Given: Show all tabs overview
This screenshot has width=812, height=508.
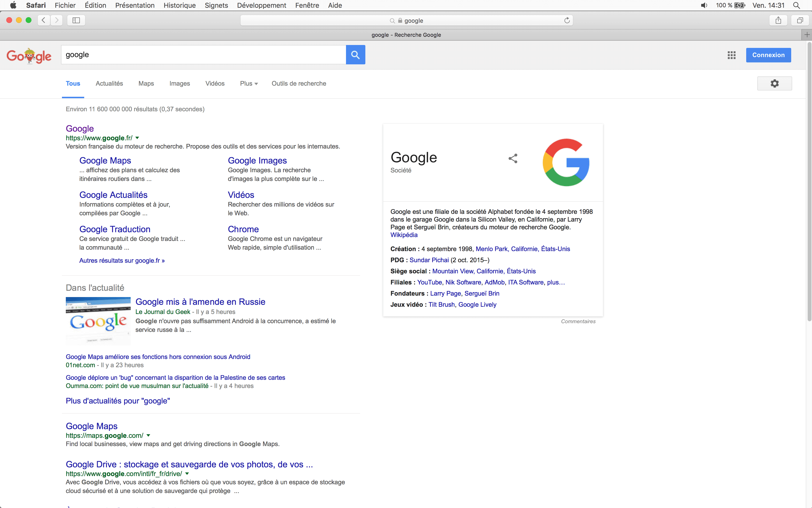Looking at the screenshot, I should pyautogui.click(x=800, y=21).
